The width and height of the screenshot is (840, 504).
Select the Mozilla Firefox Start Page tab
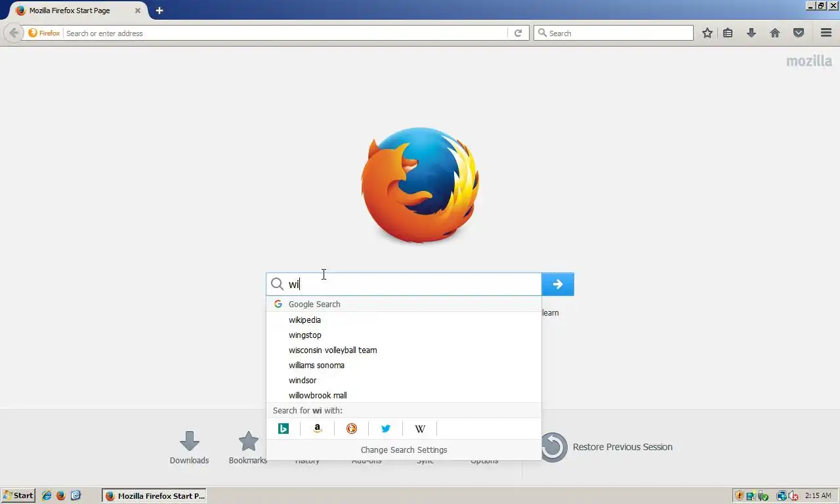point(77,10)
